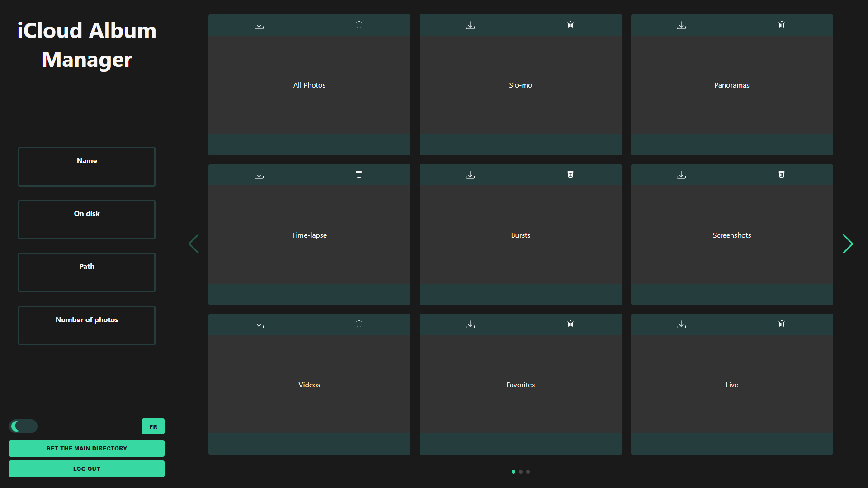868x488 pixels.
Task: Download the Screenshots album
Action: [x=681, y=175]
